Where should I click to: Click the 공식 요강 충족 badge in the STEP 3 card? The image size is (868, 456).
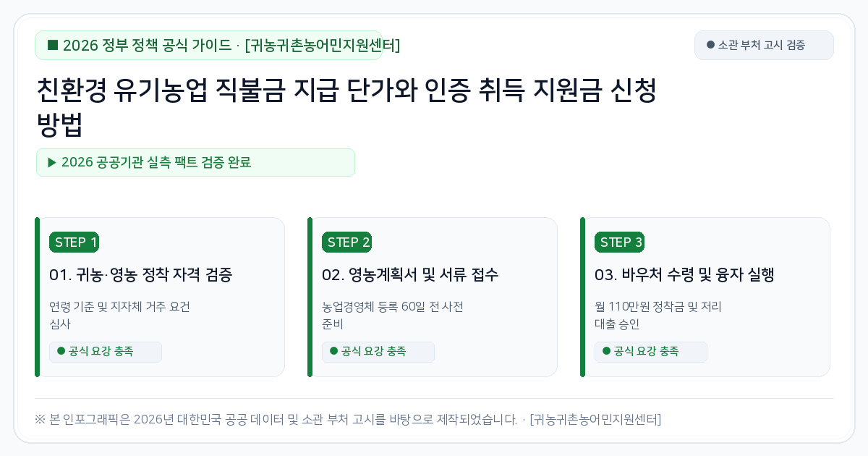651,352
